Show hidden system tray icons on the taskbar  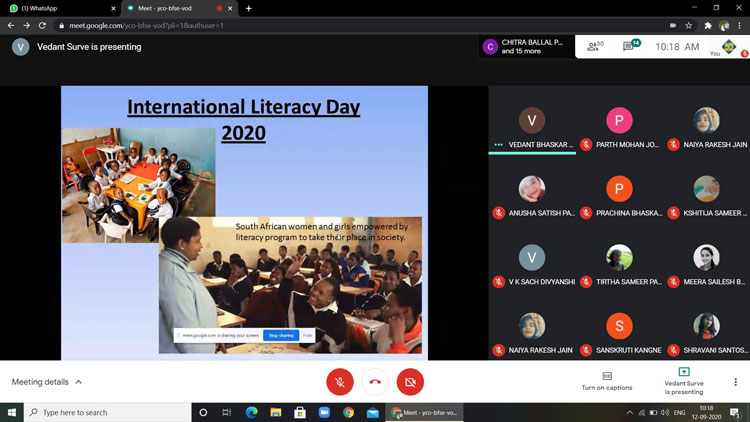click(630, 412)
